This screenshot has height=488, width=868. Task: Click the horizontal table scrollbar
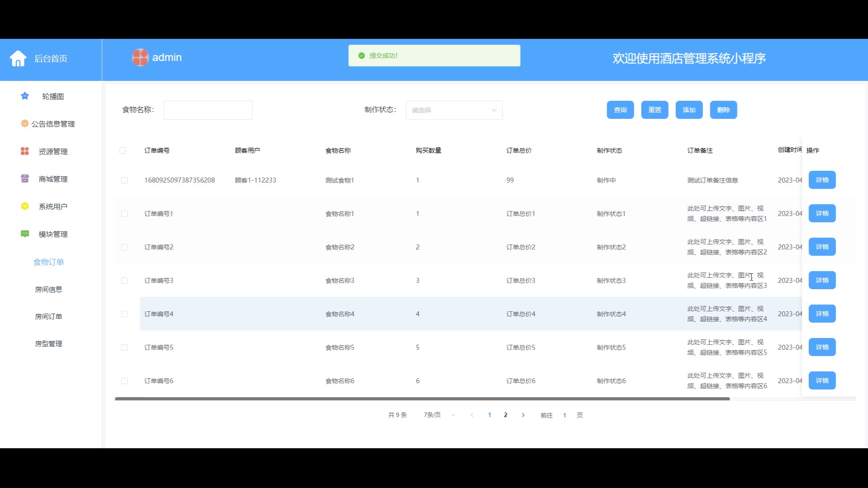(x=422, y=399)
